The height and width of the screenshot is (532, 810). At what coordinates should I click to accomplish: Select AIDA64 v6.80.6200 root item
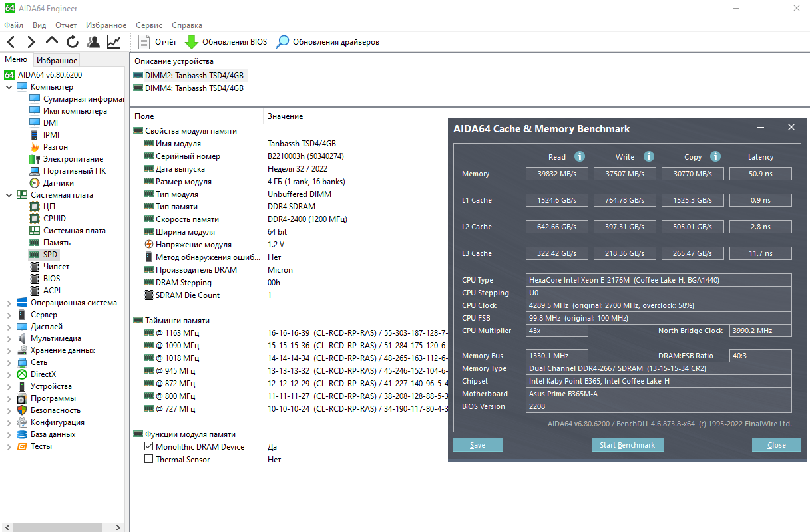click(43, 75)
